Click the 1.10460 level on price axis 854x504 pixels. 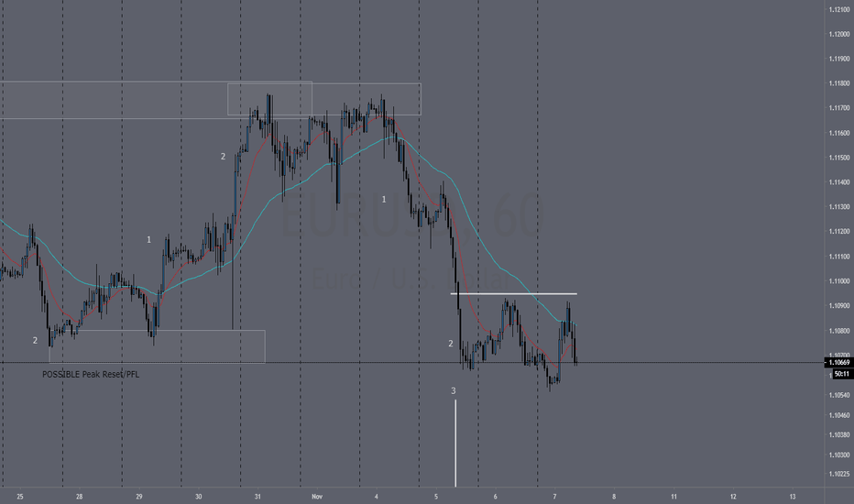pos(838,415)
